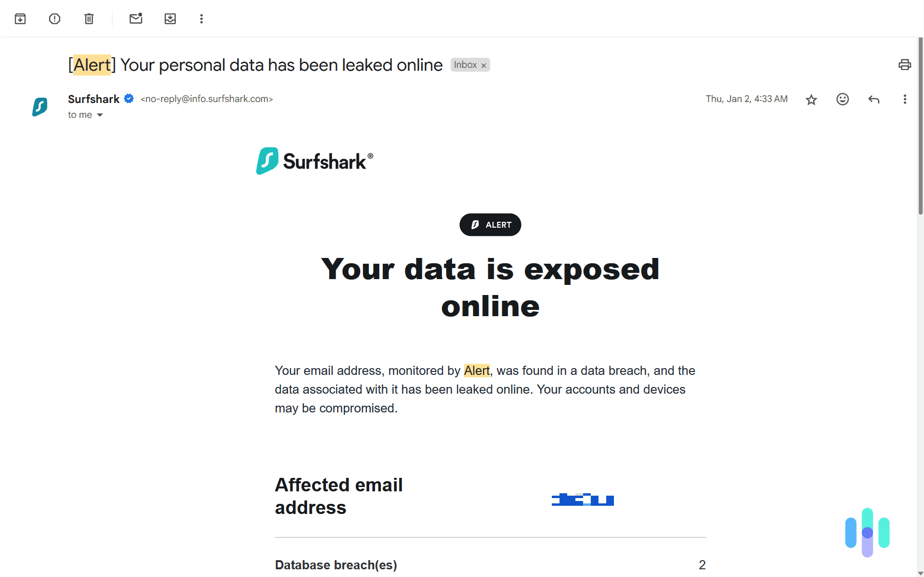This screenshot has width=924, height=577.
Task: Click the Inbox label tag
Action: pos(465,64)
